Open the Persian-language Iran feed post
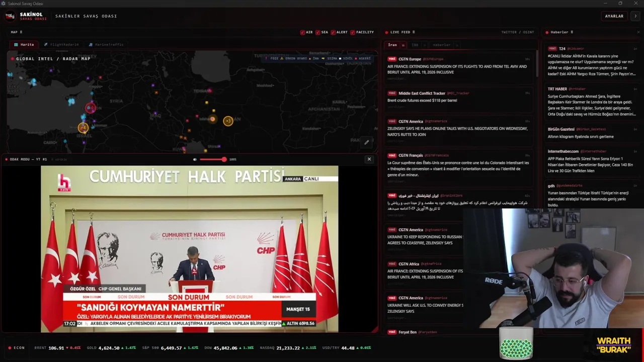The height and width of the screenshot is (362, 644). pyautogui.click(x=459, y=205)
